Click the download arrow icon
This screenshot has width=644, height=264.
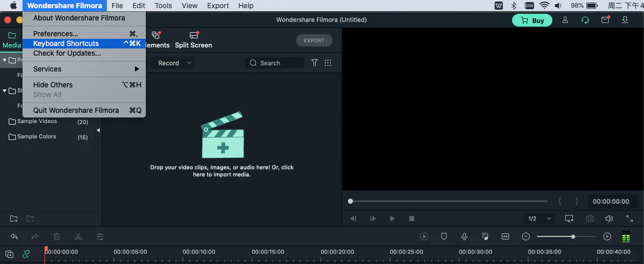pos(625,20)
